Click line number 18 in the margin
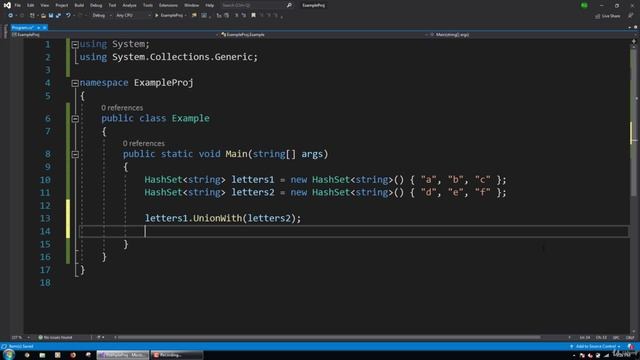 click(45, 282)
